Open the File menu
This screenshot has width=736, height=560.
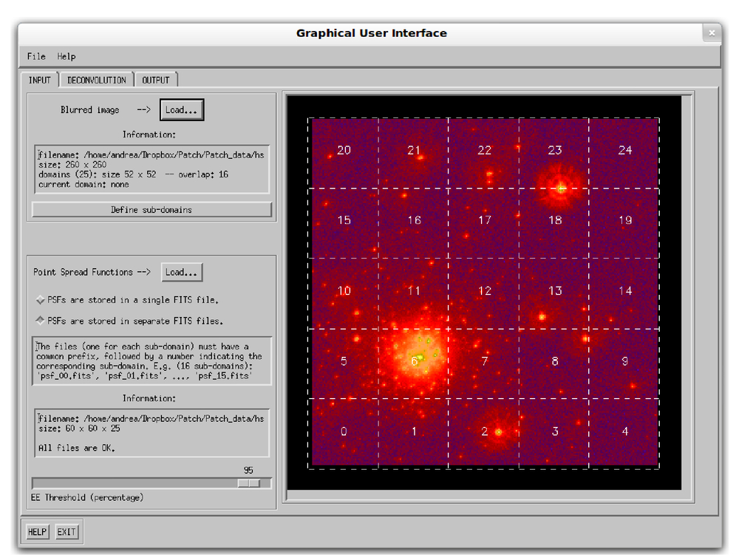(x=36, y=56)
